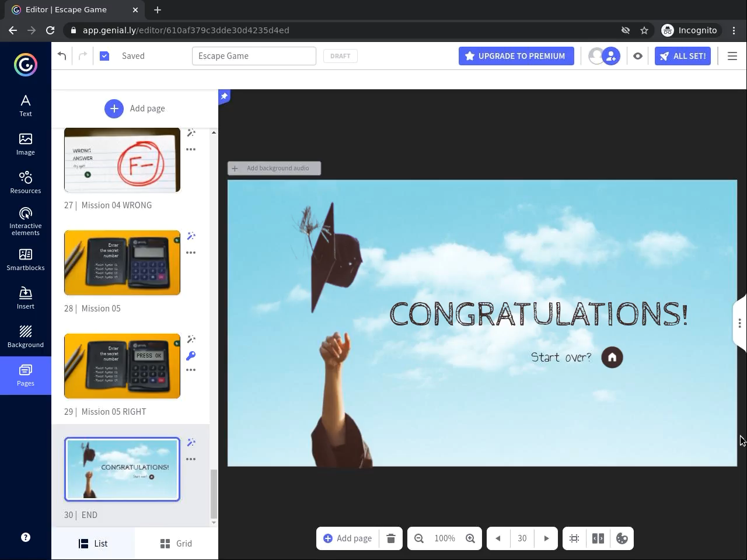747x560 pixels.
Task: Switch to List view tab
Action: coord(93,544)
